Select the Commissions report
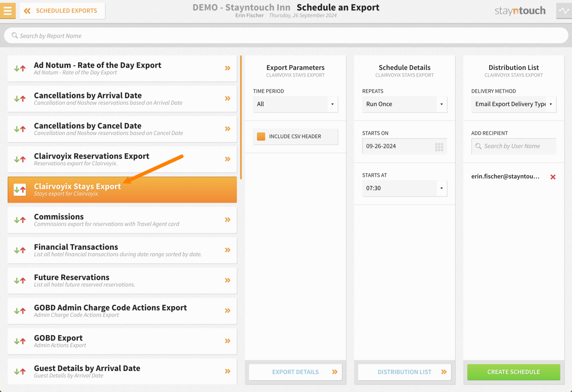The width and height of the screenshot is (572, 392). point(122,220)
